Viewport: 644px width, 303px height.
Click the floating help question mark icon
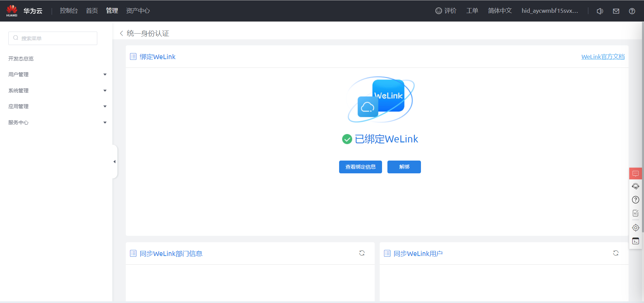click(x=636, y=200)
